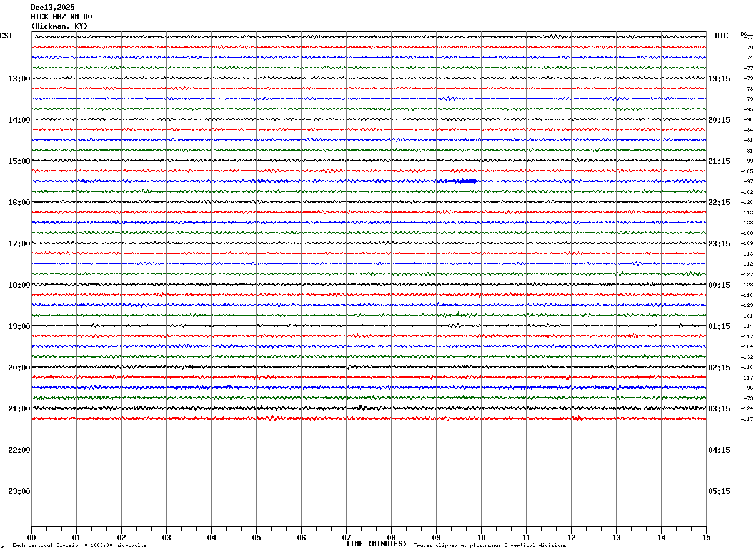Click the DC offset value -101

pos(747,316)
